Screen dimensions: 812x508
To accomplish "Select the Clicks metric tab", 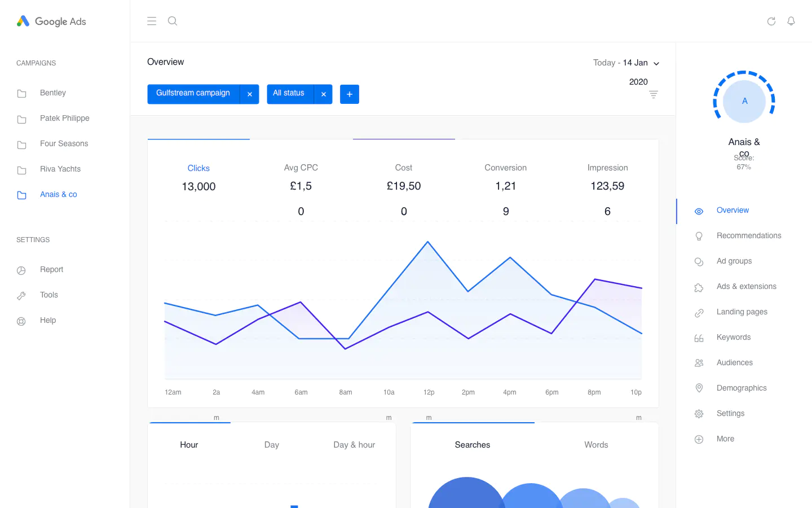I will click(198, 168).
